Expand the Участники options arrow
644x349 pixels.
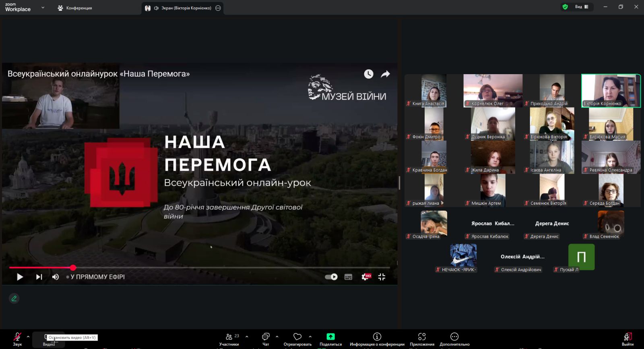pyautogui.click(x=247, y=337)
